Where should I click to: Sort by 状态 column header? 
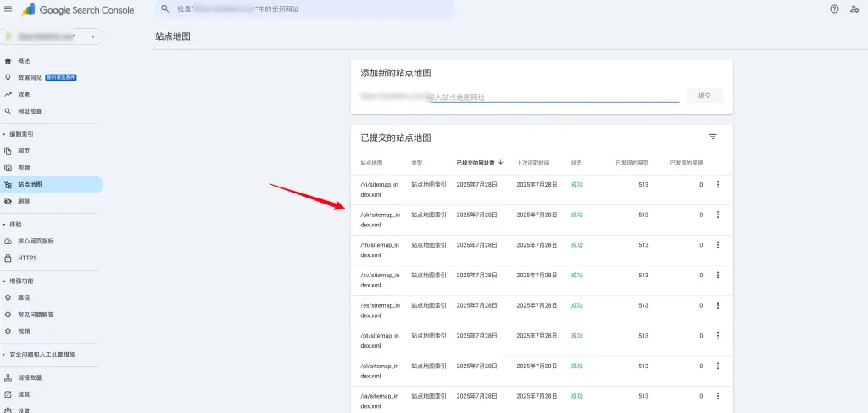576,164
